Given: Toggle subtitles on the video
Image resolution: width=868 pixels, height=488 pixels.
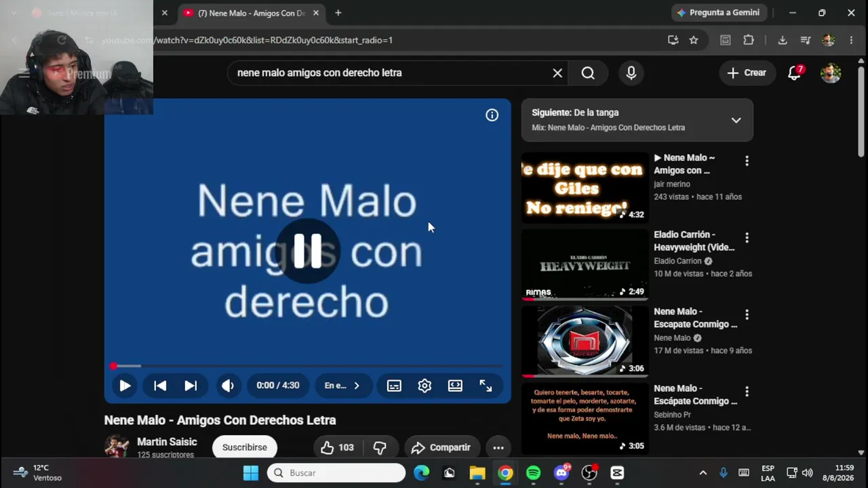Looking at the screenshot, I should click(x=394, y=386).
